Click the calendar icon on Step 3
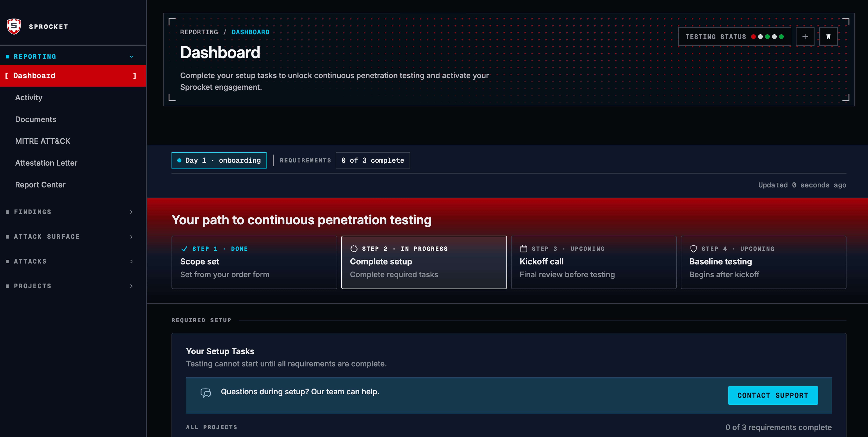 [524, 249]
